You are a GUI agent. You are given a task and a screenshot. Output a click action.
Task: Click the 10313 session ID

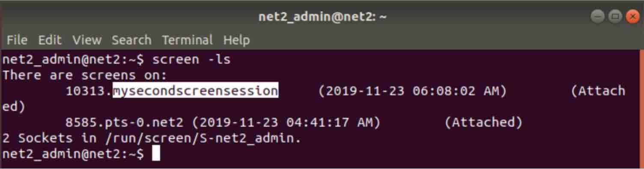point(85,91)
